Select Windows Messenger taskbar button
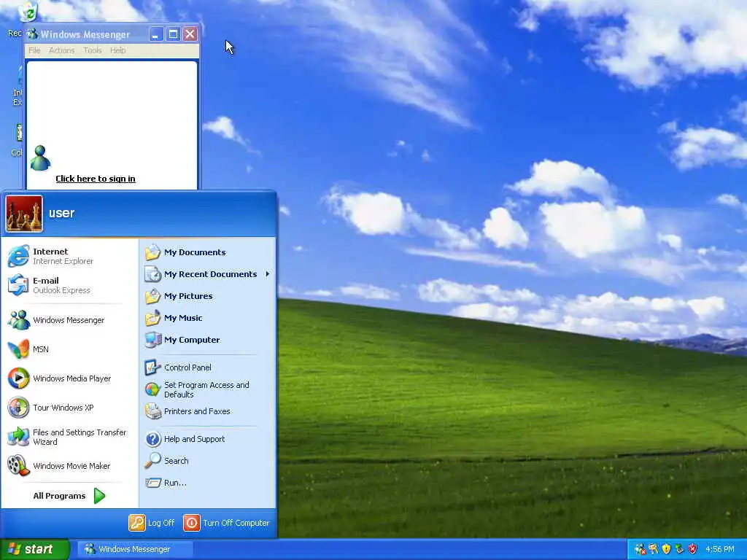 (x=134, y=549)
